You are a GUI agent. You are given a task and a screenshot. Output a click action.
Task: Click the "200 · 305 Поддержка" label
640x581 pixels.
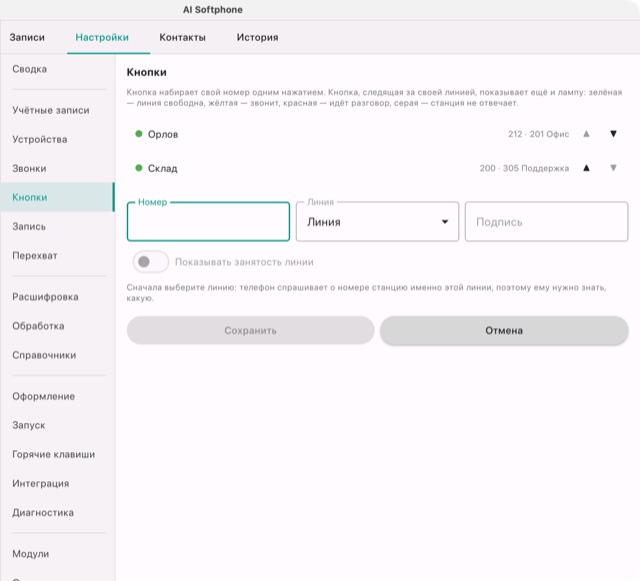(524, 168)
